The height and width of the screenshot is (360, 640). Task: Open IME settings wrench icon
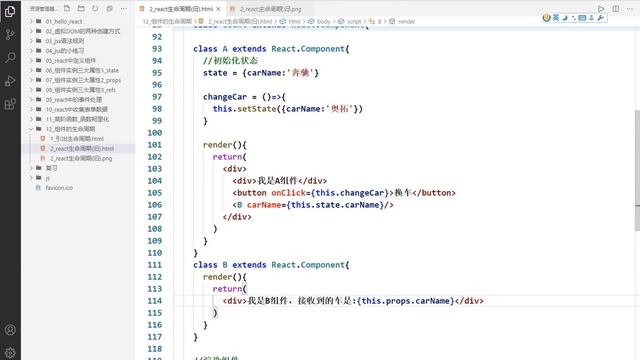click(x=600, y=18)
